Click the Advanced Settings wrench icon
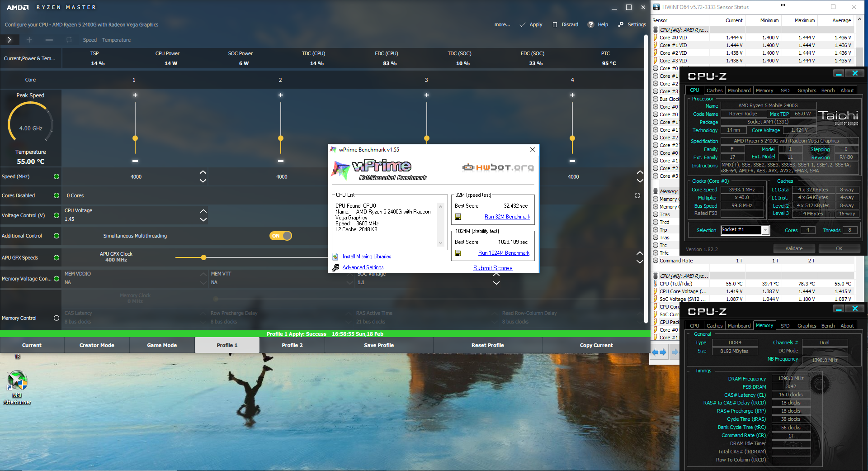868x471 pixels. click(x=335, y=267)
